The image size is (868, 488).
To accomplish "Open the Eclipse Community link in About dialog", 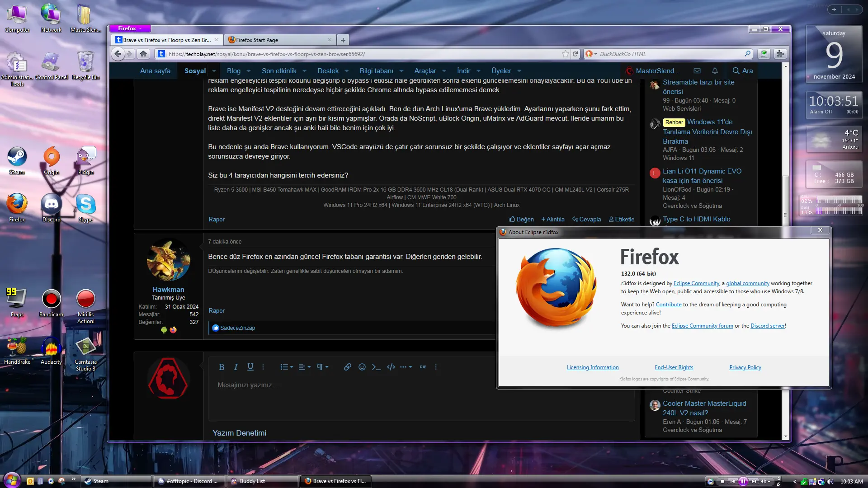I will tap(696, 283).
